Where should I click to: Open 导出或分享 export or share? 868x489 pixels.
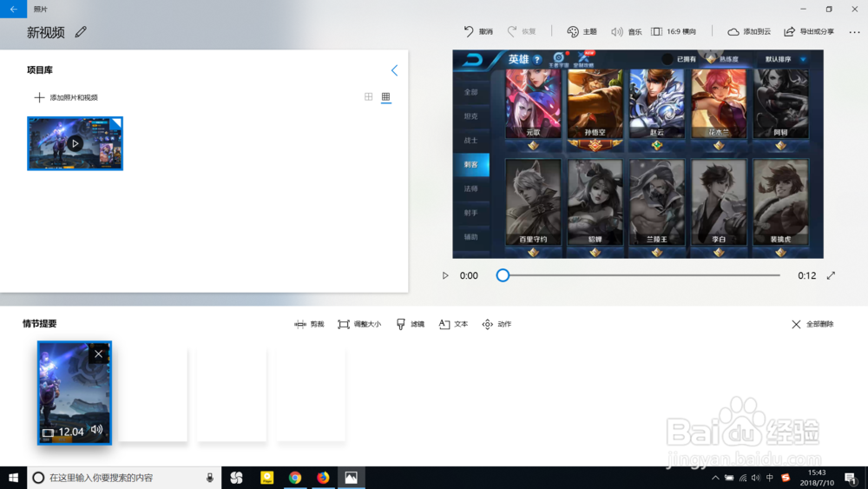pos(809,31)
